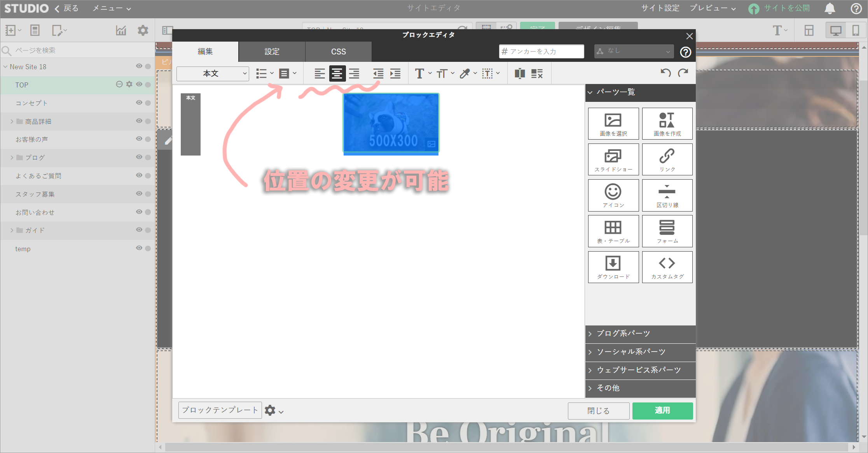Click the undo arrow in block editor
The height and width of the screenshot is (453, 868).
[665, 73]
